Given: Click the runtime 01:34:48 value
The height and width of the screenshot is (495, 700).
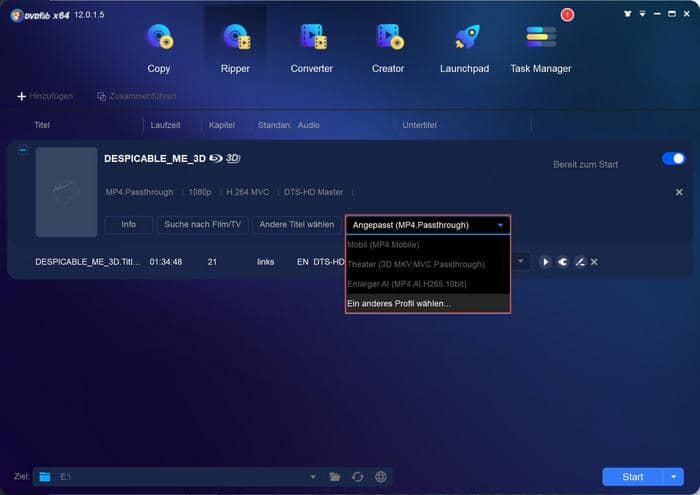Looking at the screenshot, I should (x=166, y=262).
